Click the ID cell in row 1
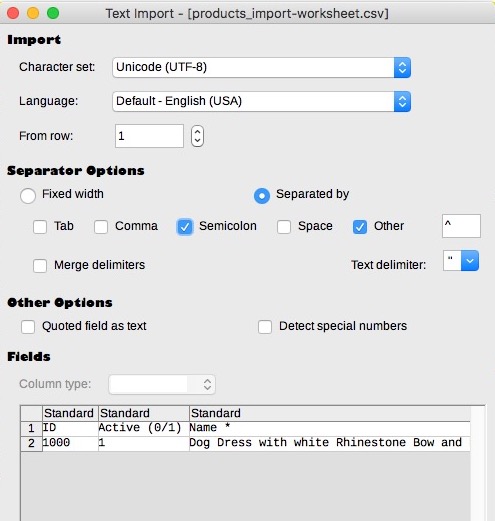 click(70, 428)
